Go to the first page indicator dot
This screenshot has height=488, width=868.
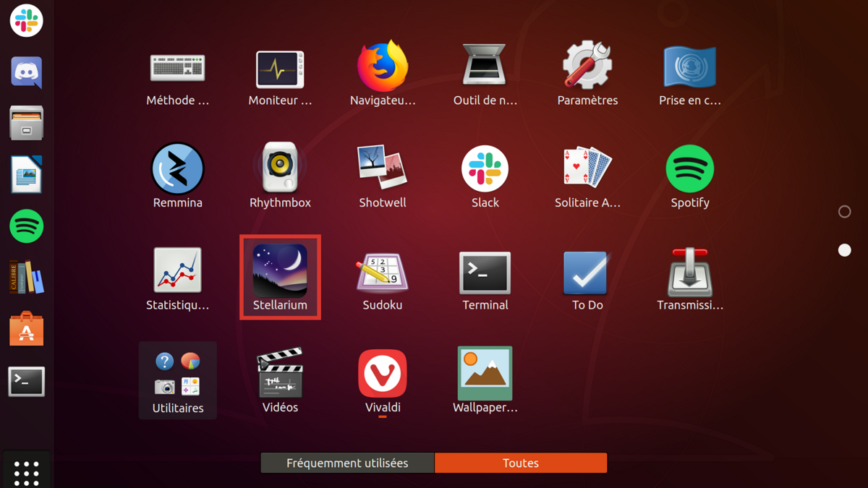pos(844,212)
